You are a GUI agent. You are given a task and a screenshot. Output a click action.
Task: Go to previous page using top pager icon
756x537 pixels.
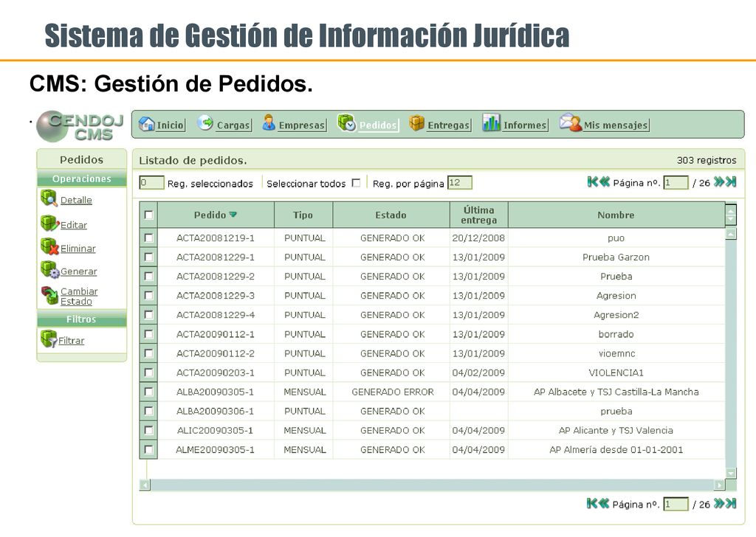[605, 181]
